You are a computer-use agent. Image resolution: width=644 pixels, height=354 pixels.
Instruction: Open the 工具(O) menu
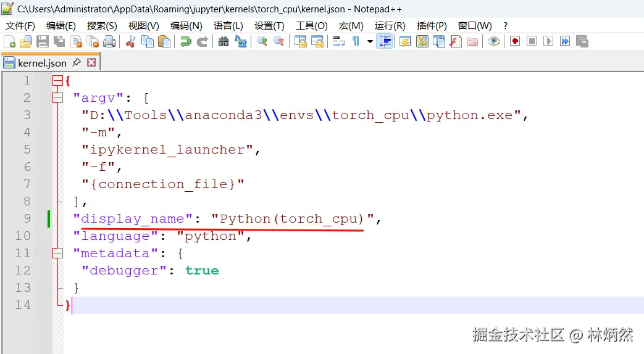(312, 26)
